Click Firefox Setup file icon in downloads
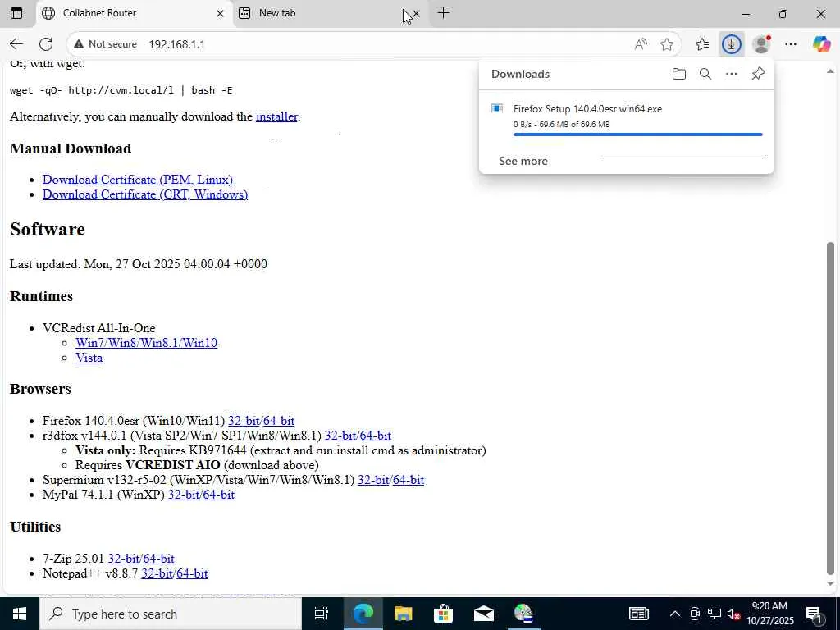This screenshot has width=840, height=630. tap(497, 109)
